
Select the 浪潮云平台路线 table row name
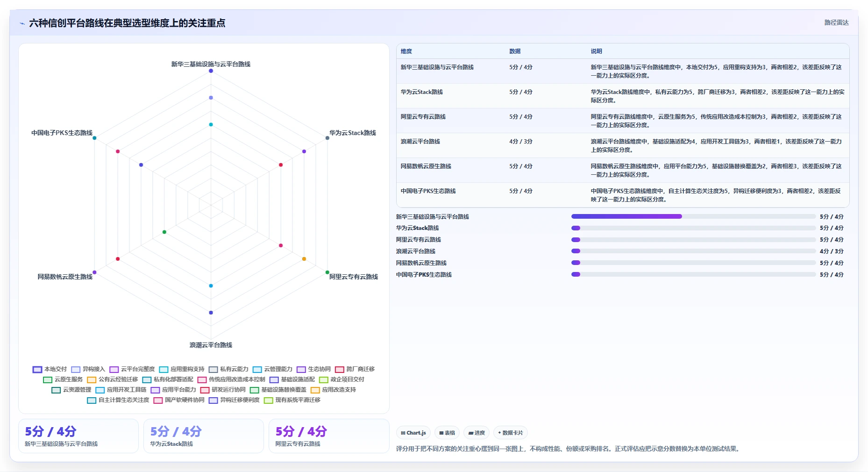coord(420,142)
